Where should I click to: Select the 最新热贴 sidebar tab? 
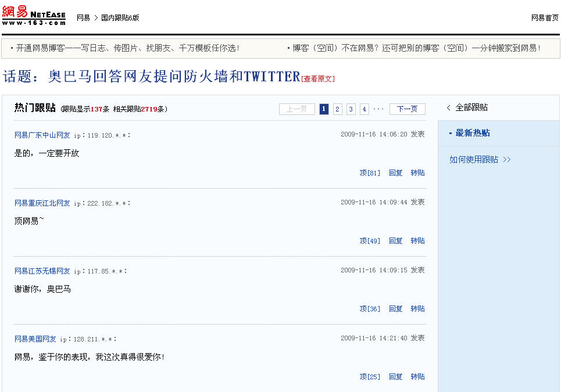(x=472, y=133)
